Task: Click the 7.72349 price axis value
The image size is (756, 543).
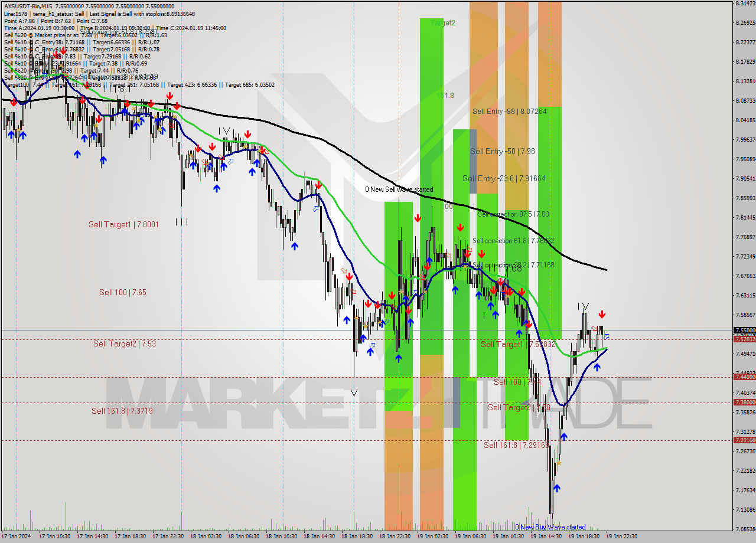Action: point(745,256)
